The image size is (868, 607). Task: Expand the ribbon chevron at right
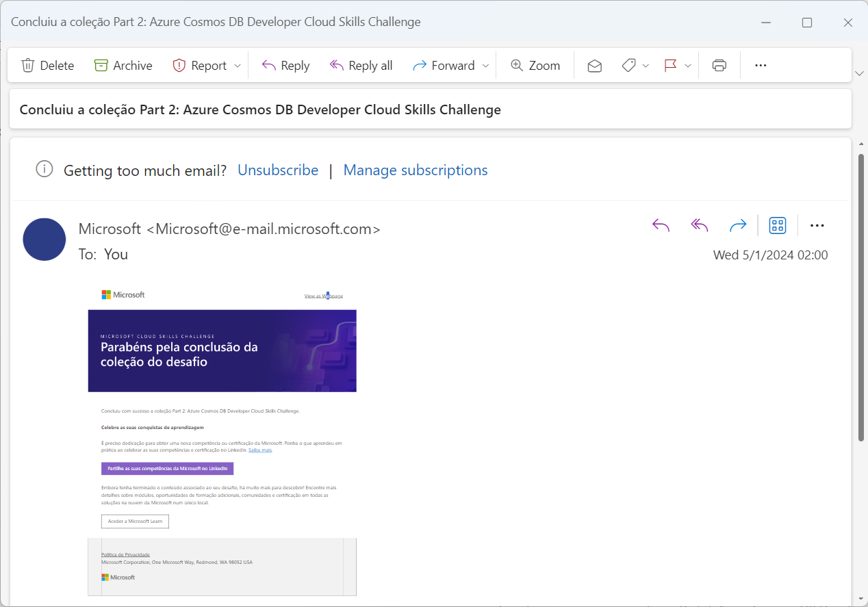pos(860,73)
